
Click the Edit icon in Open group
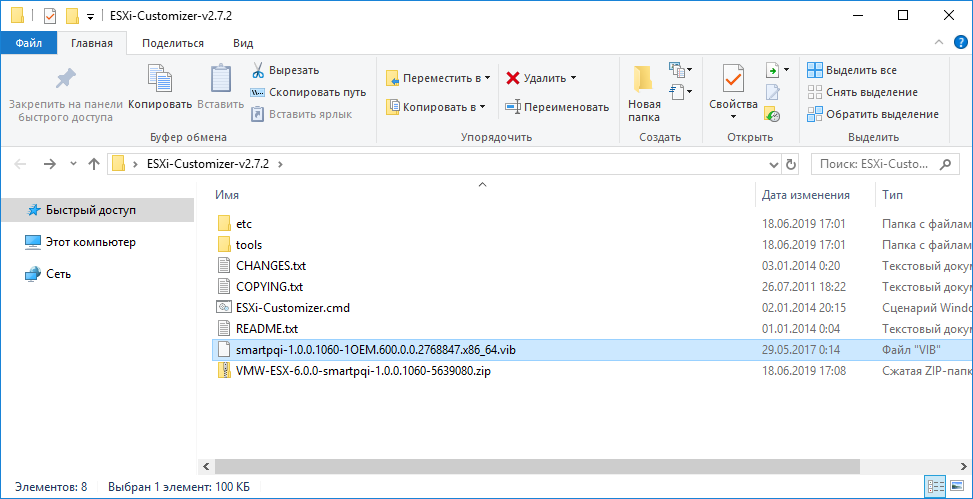click(x=773, y=92)
